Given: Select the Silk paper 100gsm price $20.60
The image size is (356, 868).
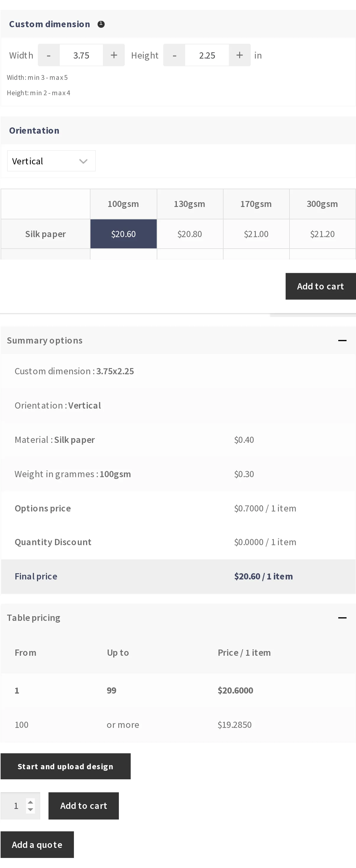Looking at the screenshot, I should (123, 234).
